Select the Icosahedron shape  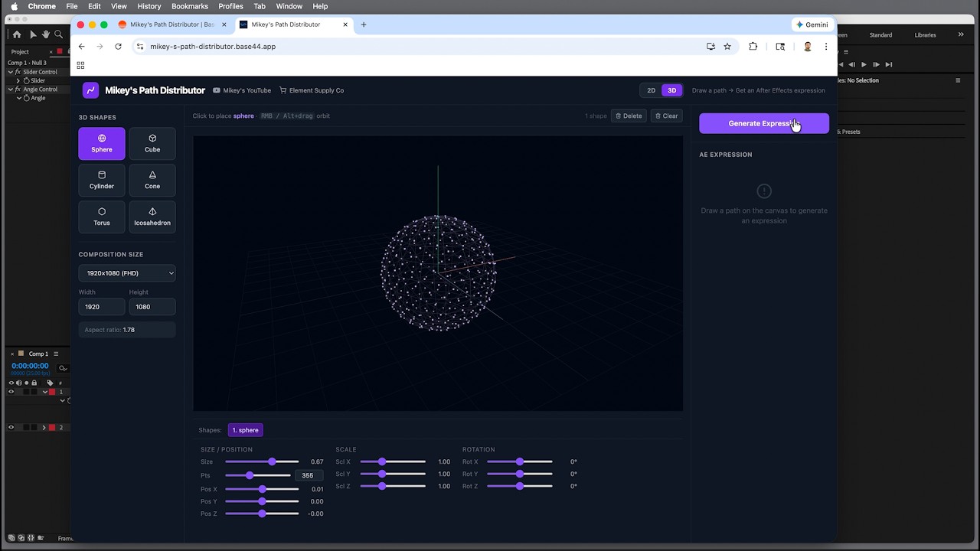pos(152,217)
